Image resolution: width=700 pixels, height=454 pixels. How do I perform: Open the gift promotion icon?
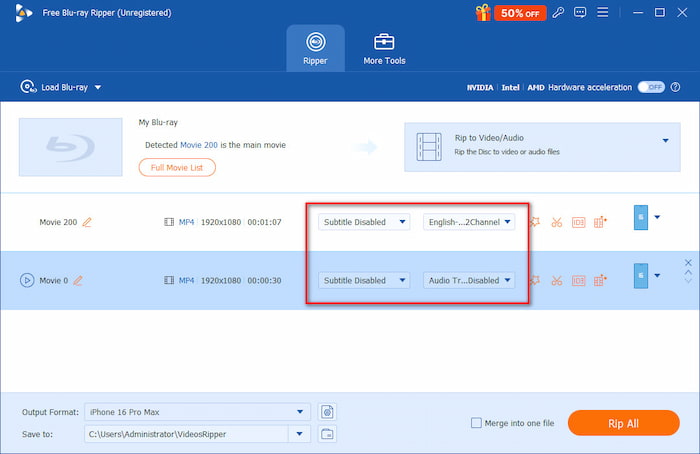coord(483,13)
